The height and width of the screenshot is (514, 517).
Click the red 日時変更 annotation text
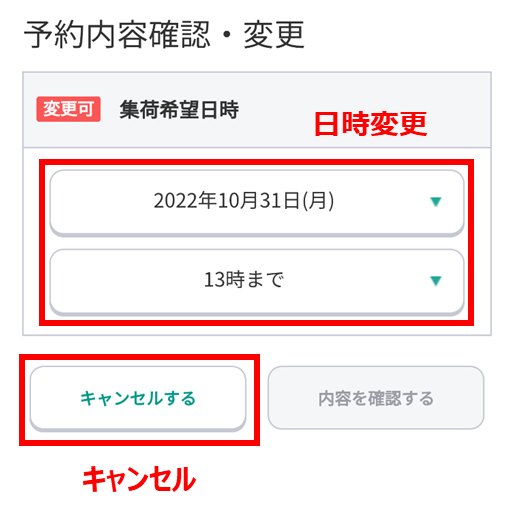click(371, 124)
